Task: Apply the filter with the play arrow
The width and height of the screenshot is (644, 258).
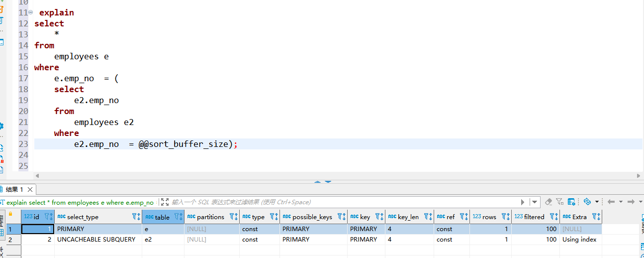Action: tap(523, 202)
